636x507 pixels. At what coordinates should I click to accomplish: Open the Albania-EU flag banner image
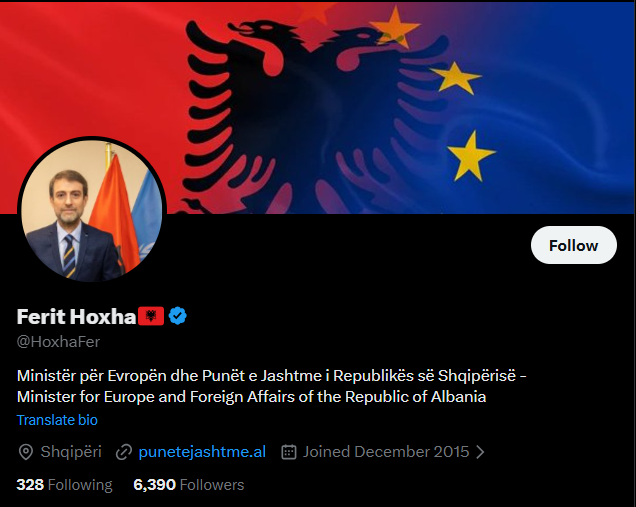[318, 106]
